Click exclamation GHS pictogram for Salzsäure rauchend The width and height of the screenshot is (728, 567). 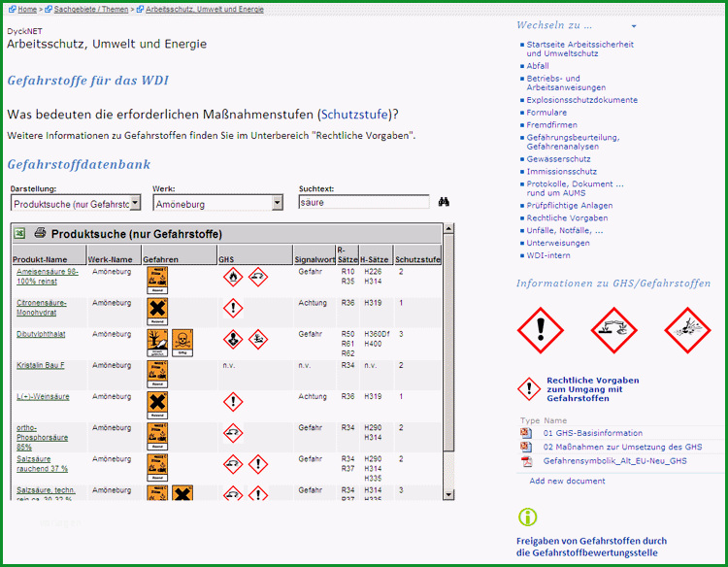[x=258, y=464]
